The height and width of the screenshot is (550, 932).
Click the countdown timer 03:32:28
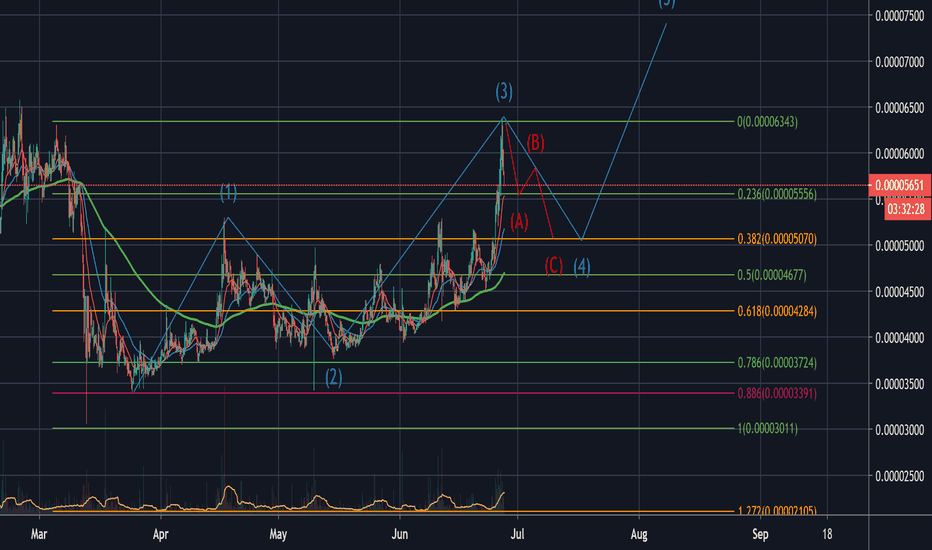pos(906,209)
